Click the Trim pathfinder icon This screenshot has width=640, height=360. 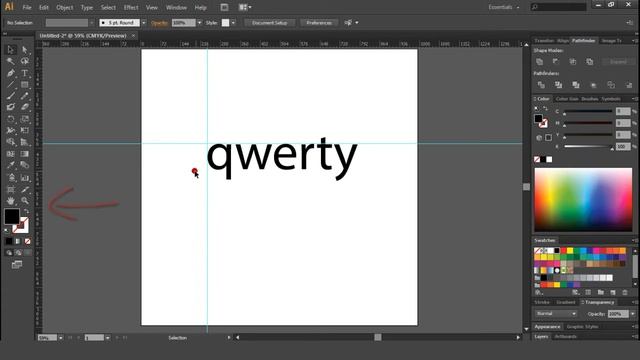[x=558, y=85]
